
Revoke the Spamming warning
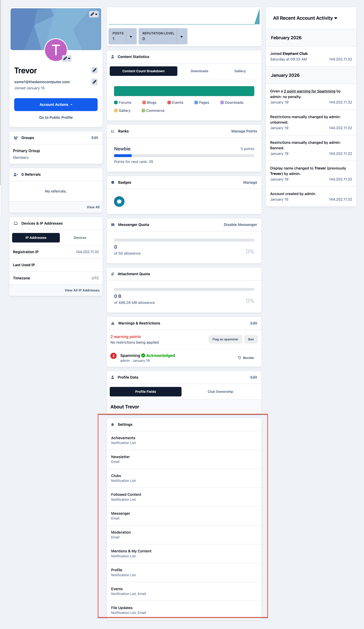(x=246, y=358)
